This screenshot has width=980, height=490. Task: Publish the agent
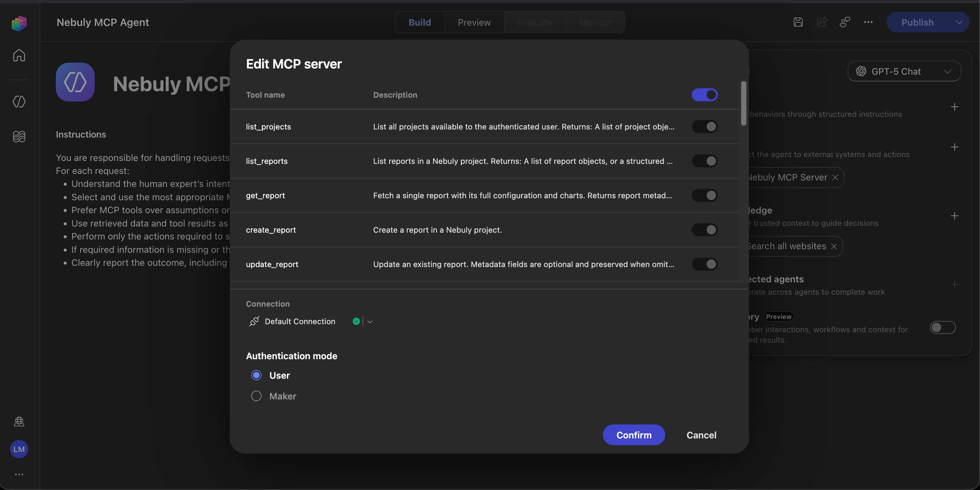(917, 22)
